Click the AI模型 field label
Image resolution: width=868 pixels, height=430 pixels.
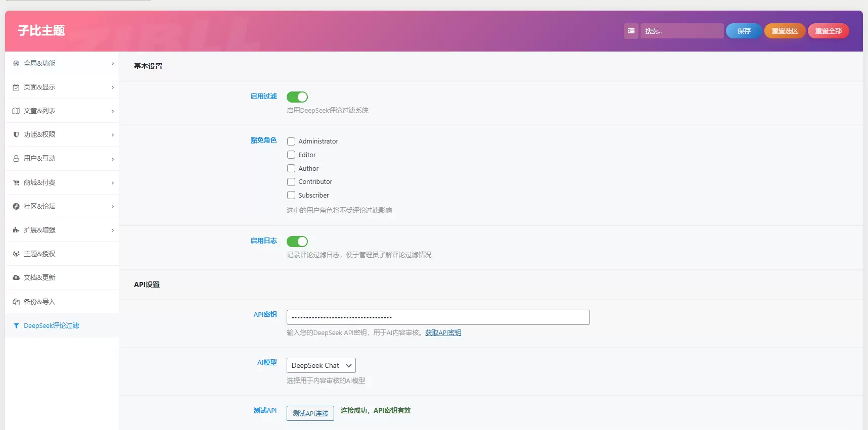pos(267,363)
